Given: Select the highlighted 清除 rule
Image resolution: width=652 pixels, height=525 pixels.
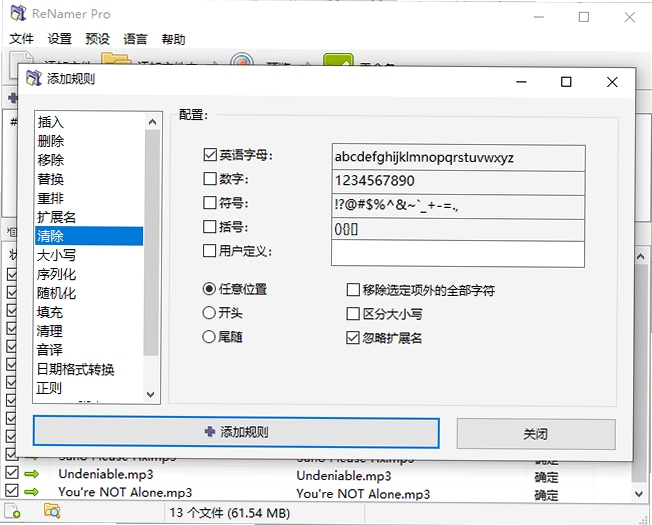Looking at the screenshot, I should click(89, 236).
